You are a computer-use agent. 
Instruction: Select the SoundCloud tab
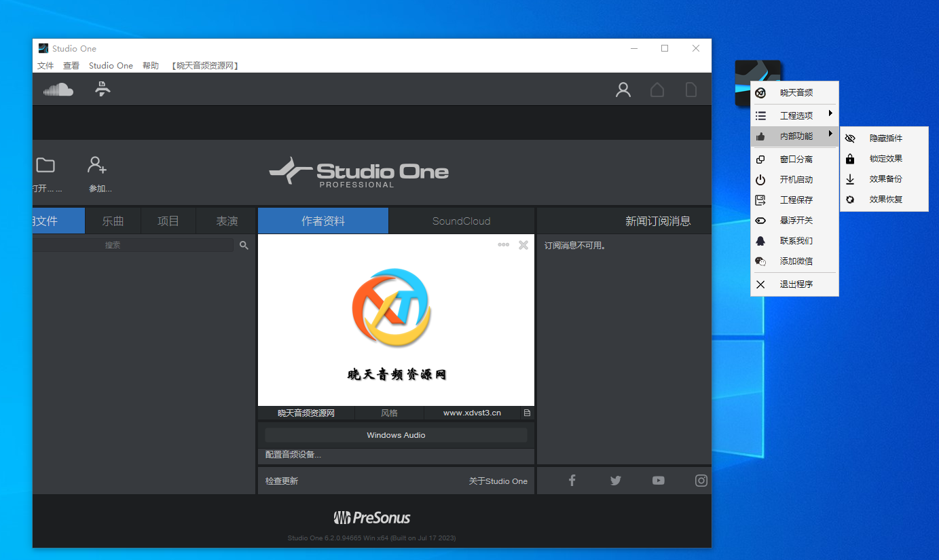click(x=462, y=221)
